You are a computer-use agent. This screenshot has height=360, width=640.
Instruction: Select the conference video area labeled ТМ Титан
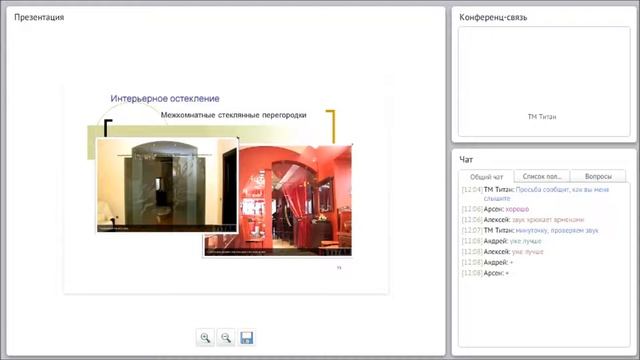[x=544, y=82]
